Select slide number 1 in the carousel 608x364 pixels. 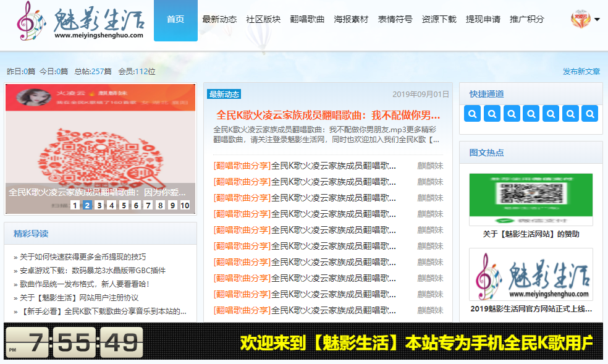point(75,205)
